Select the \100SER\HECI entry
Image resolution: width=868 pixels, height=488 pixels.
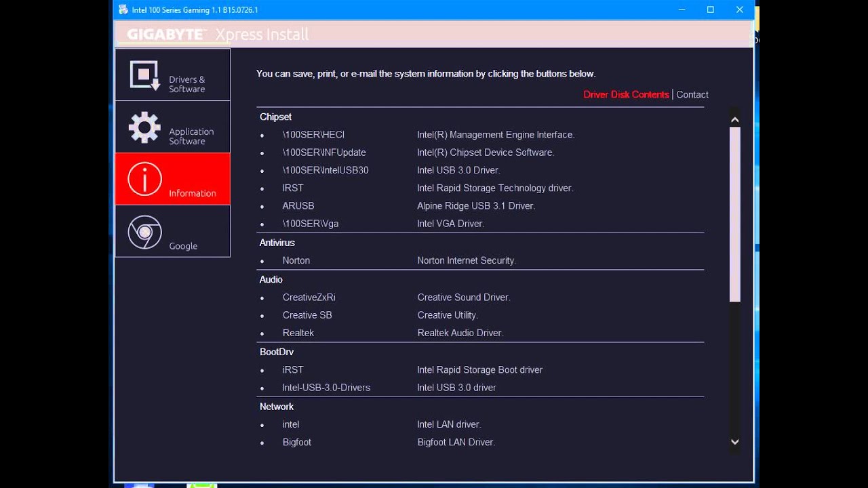[x=313, y=135]
